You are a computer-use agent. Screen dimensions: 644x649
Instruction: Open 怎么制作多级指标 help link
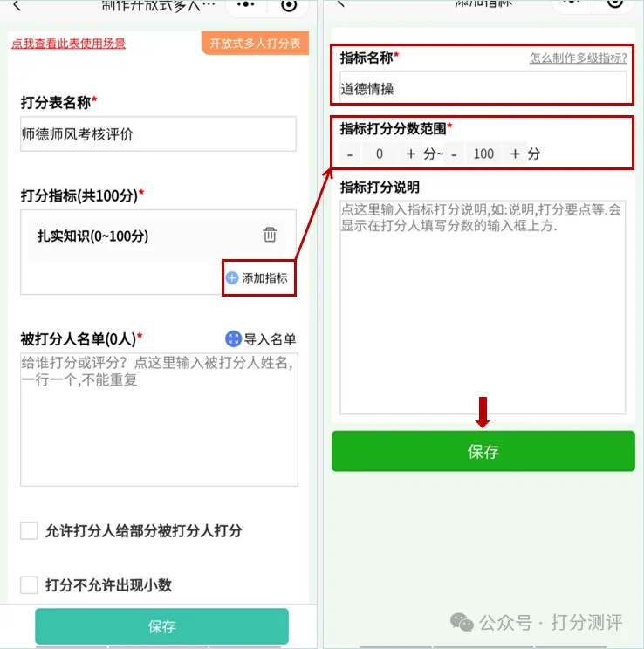point(578,58)
